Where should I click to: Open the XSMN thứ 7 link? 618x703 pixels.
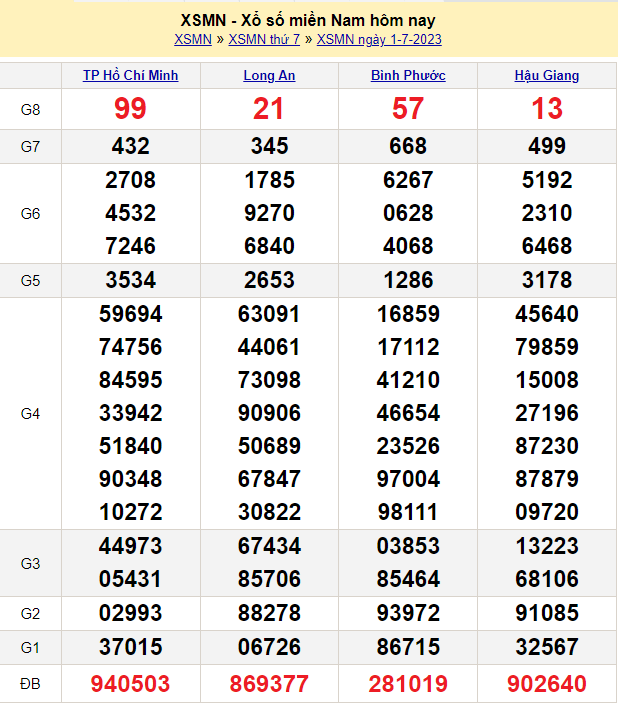(264, 40)
